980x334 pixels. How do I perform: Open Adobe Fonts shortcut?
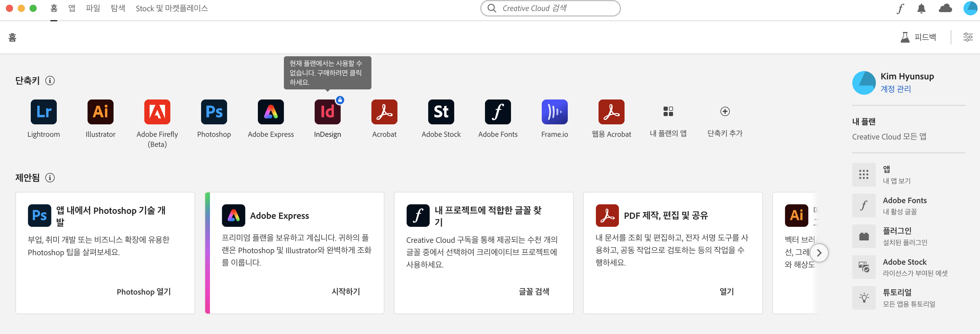498,112
